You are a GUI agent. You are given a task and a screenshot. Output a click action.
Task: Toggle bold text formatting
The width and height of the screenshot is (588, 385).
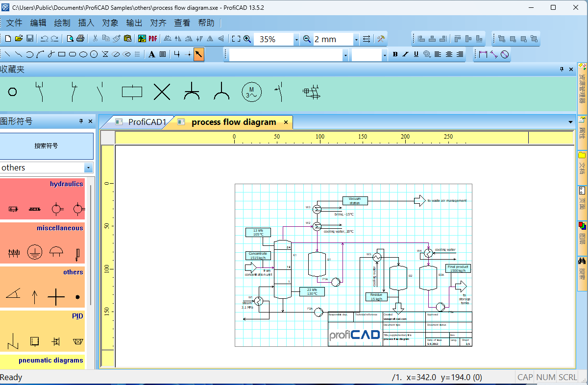[395, 54]
